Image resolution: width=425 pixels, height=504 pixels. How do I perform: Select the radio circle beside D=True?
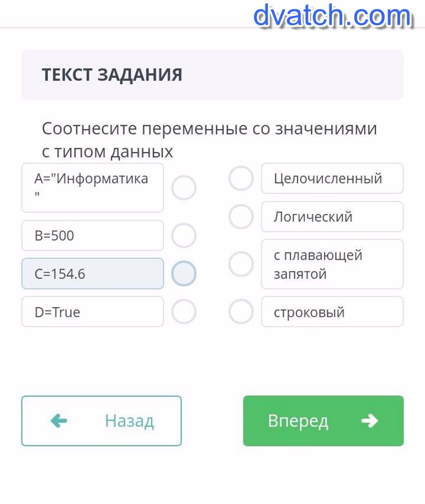(x=184, y=312)
